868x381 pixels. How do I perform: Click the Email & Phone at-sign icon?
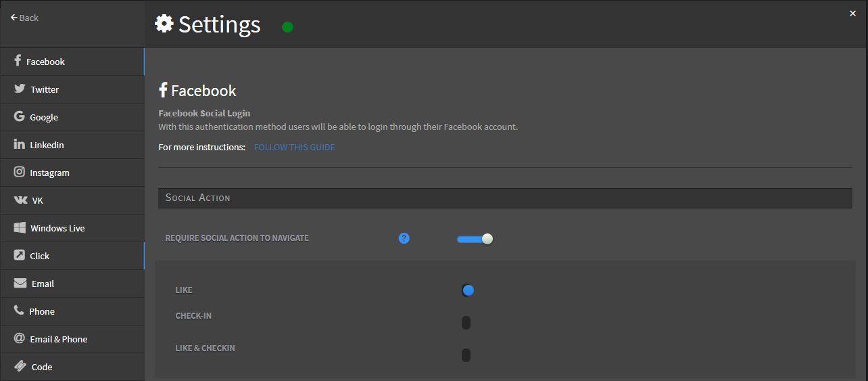click(19, 338)
